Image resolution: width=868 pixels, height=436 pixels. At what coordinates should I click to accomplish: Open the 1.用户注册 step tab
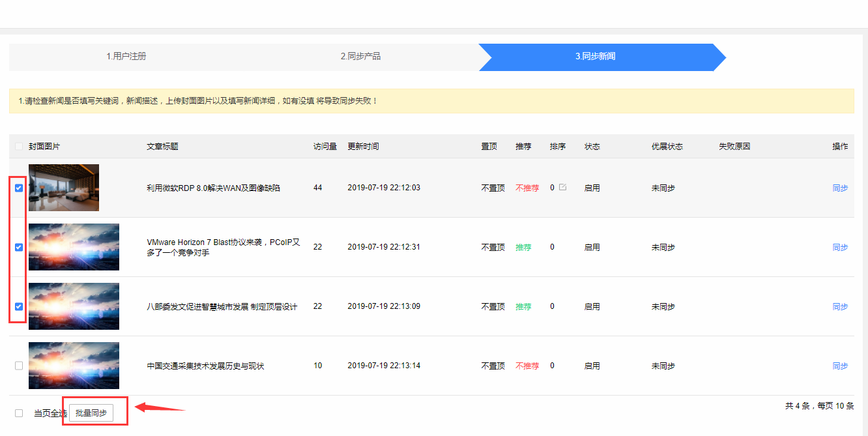[126, 57]
